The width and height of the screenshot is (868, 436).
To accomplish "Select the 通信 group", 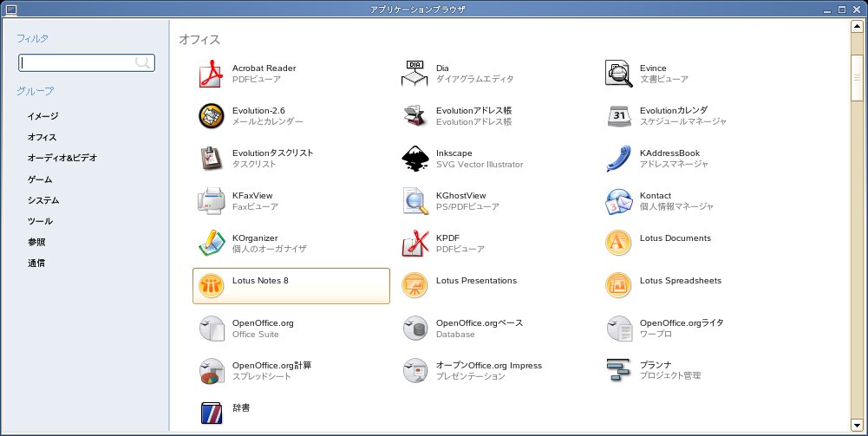I will click(x=36, y=264).
